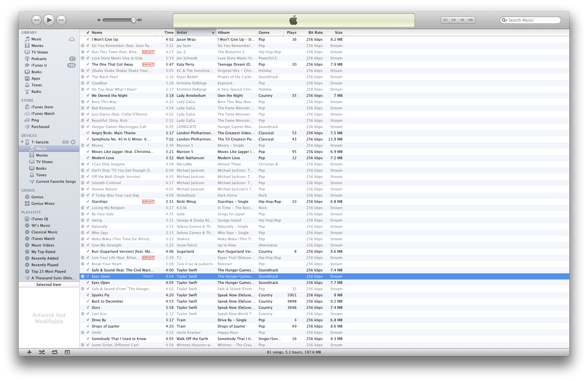588x382 pixels.
Task: Switch to album list view
Action: pos(454,20)
